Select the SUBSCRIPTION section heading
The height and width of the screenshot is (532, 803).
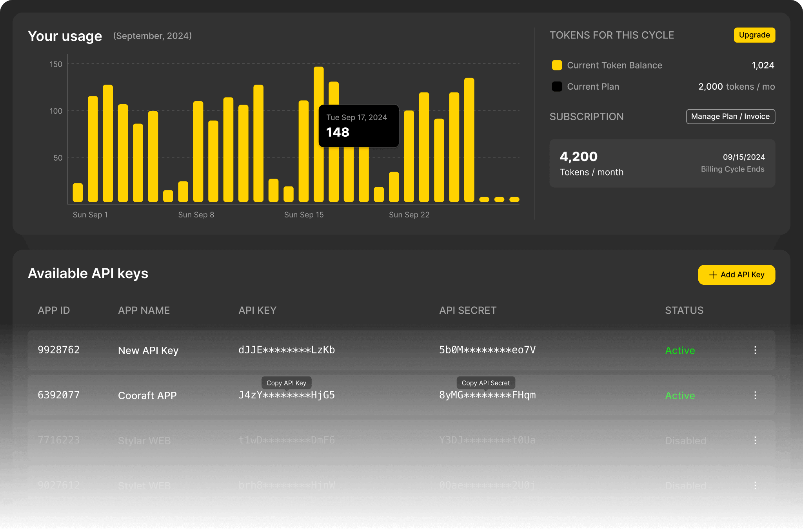(587, 116)
